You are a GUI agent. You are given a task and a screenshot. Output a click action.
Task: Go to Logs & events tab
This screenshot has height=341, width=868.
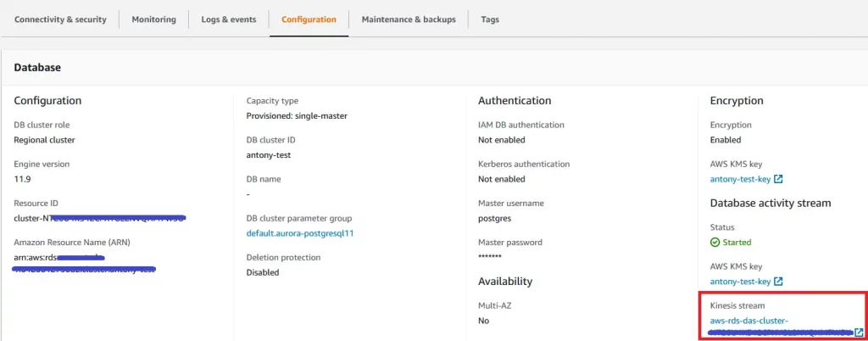[x=229, y=20]
